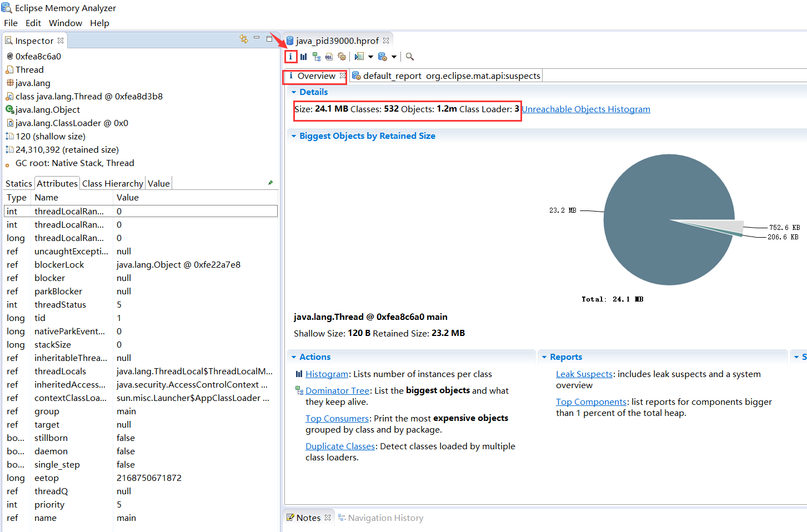The height and width of the screenshot is (532, 807).
Task: Close the java_pid39000.hprof editor tab
Action: pos(386,41)
